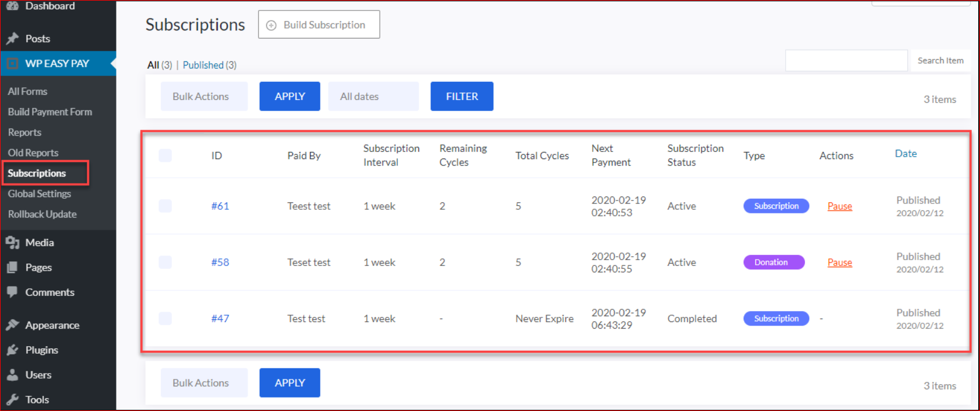Check the select-all checkbox in table header
980x411 pixels.
[165, 156]
